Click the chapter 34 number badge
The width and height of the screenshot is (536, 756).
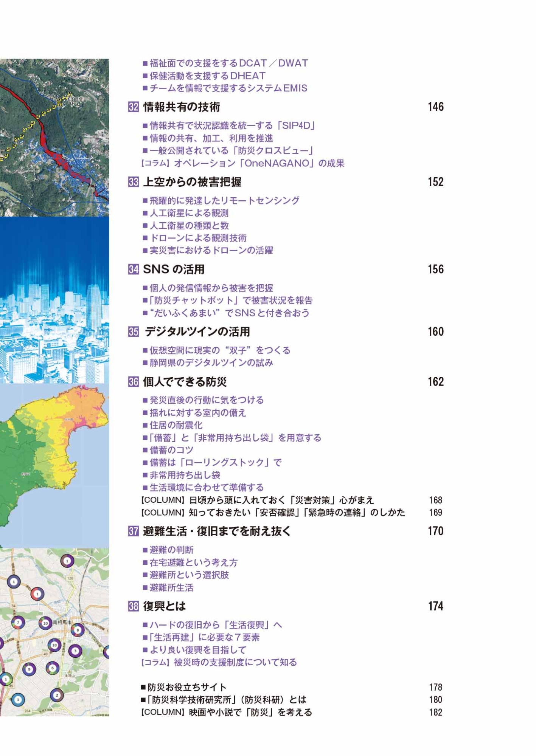click(133, 270)
